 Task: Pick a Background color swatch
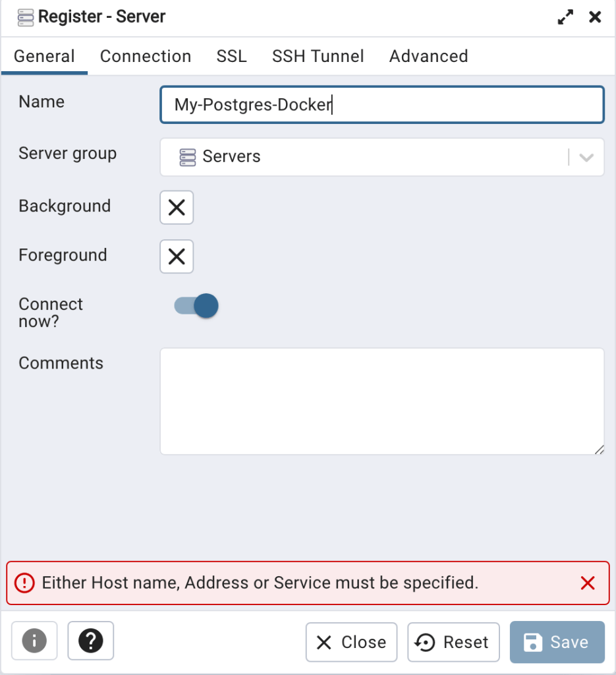[x=177, y=208]
